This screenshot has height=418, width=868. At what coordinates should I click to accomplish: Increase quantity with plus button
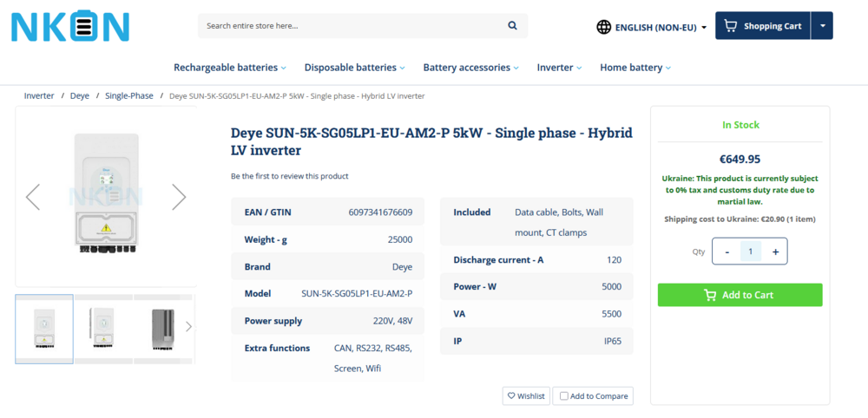(x=775, y=251)
